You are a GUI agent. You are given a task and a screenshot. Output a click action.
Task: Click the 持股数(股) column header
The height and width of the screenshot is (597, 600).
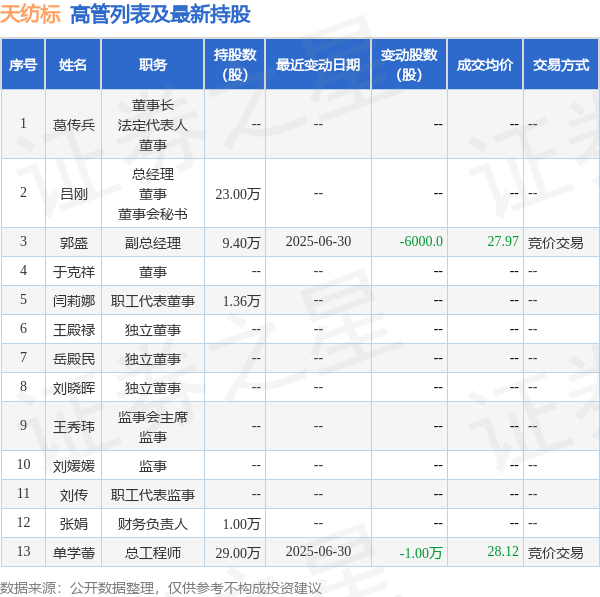point(235,65)
